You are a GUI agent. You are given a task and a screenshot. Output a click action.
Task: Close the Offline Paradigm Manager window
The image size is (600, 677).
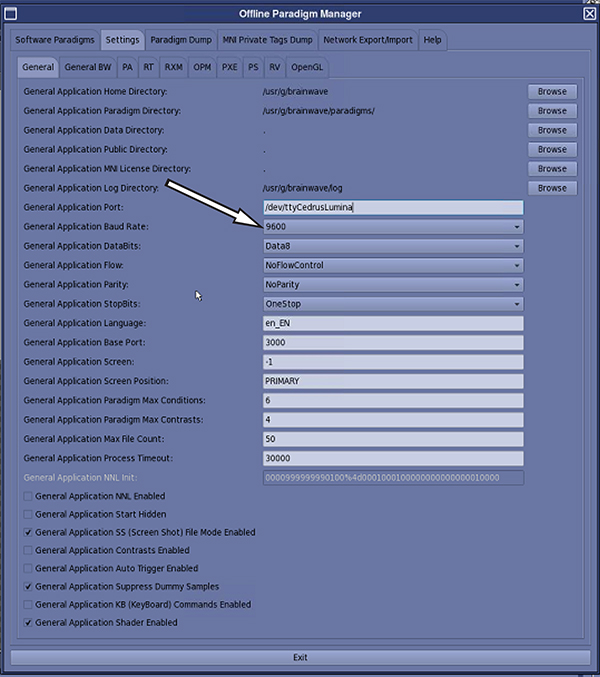(589, 13)
